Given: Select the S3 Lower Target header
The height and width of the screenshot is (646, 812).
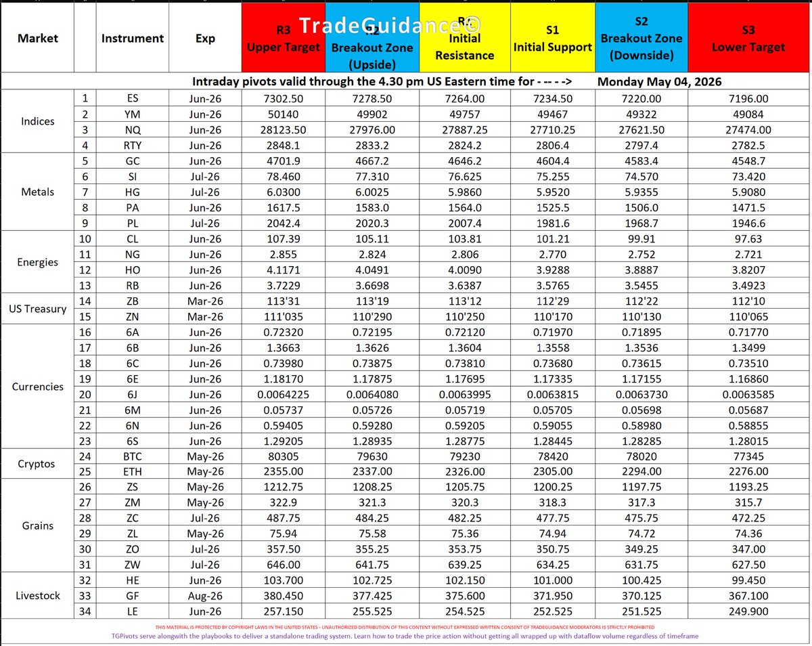Looking at the screenshot, I should [x=749, y=38].
